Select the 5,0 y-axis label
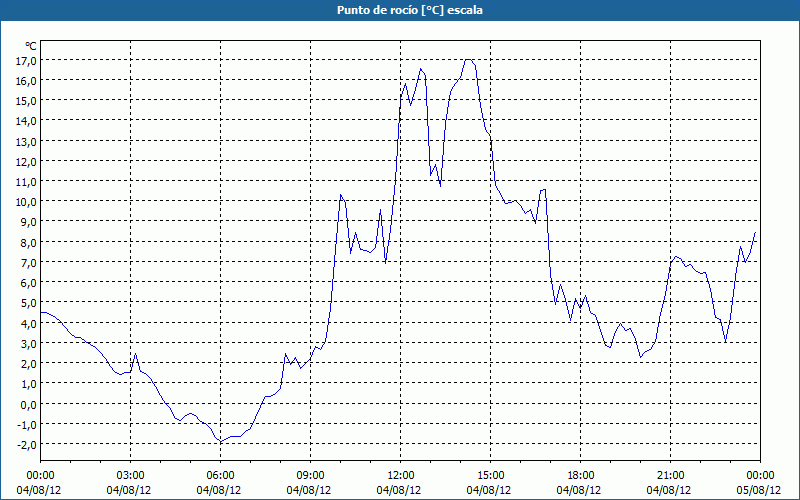 pos(28,303)
